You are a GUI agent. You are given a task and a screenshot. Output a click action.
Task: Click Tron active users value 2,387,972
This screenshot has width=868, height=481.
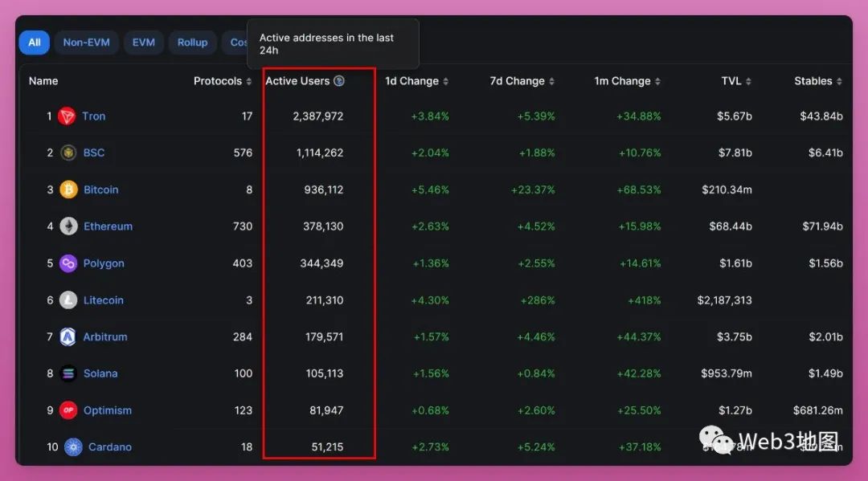[318, 116]
